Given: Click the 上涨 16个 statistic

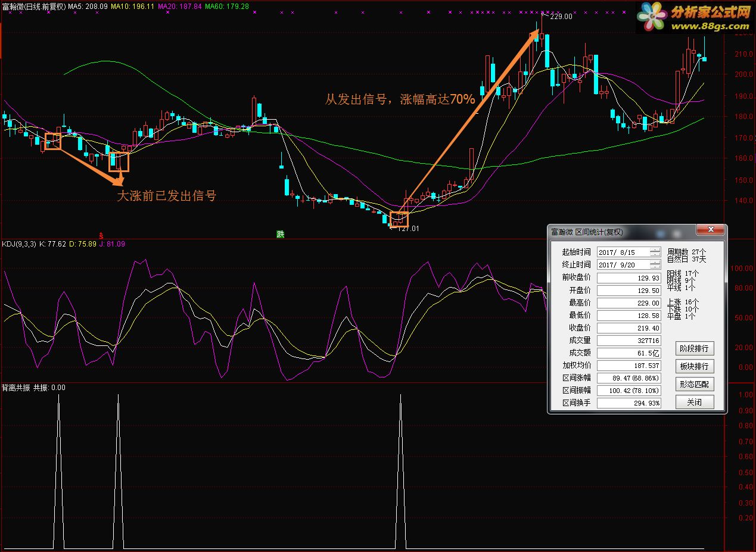Looking at the screenshot, I should click(x=683, y=302).
